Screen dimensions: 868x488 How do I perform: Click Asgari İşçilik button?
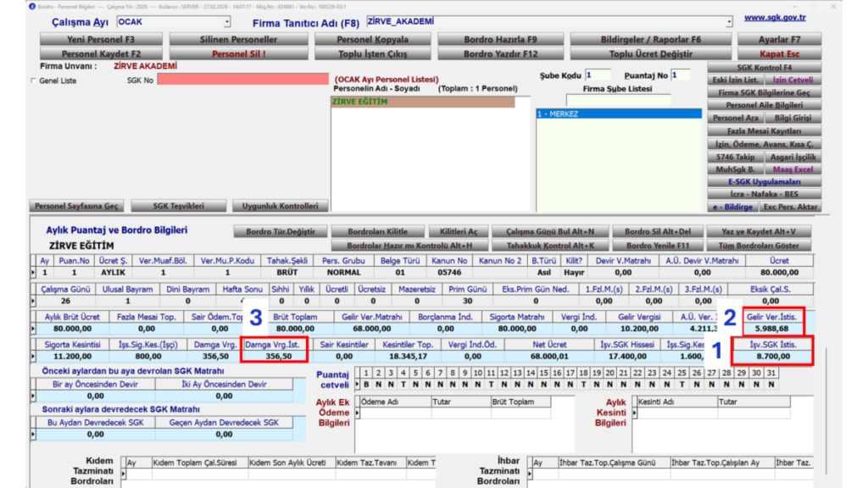point(793,157)
